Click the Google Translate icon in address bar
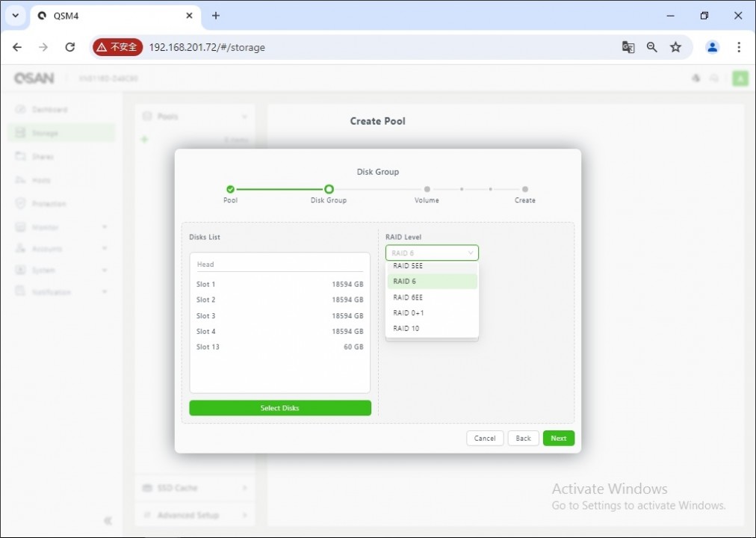Image resolution: width=756 pixels, height=538 pixels. (628, 47)
